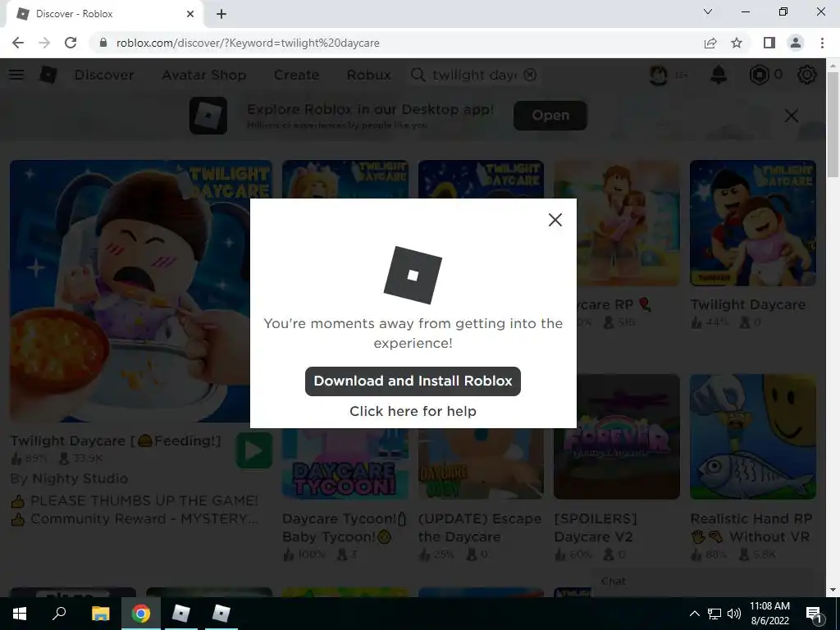Open first Roblox taskbar icon
The image size is (840, 630).
(x=180, y=614)
